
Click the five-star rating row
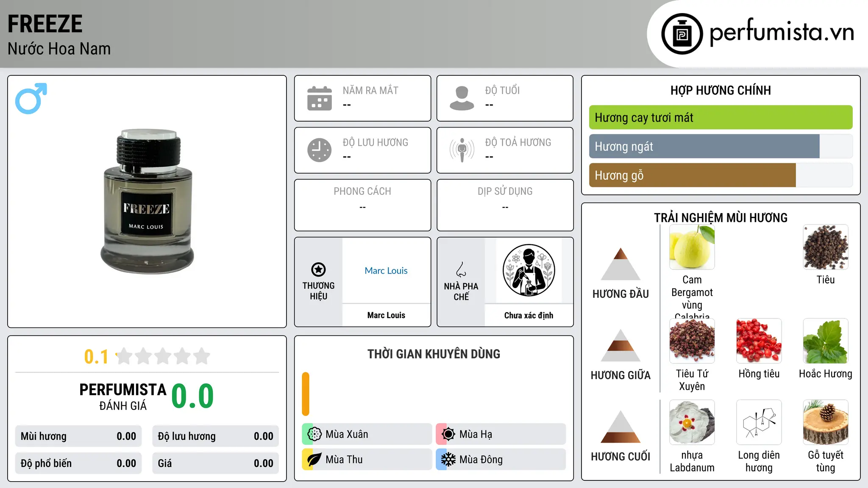tap(163, 356)
